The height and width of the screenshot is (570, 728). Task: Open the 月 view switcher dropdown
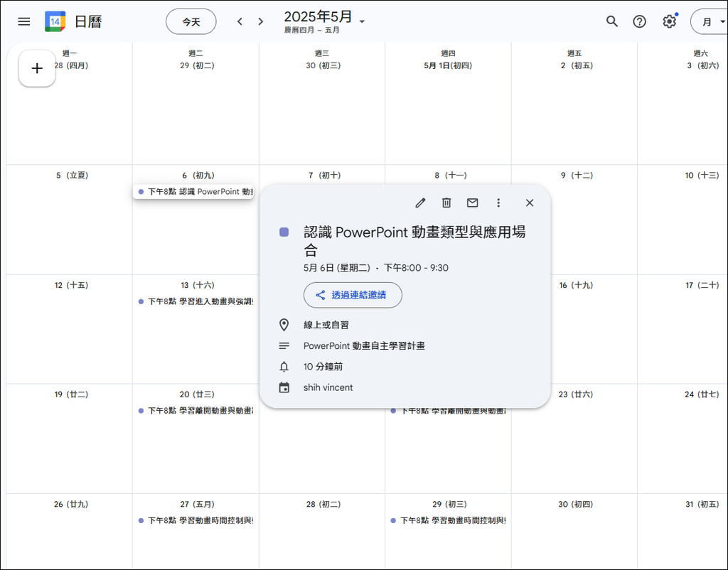point(710,21)
